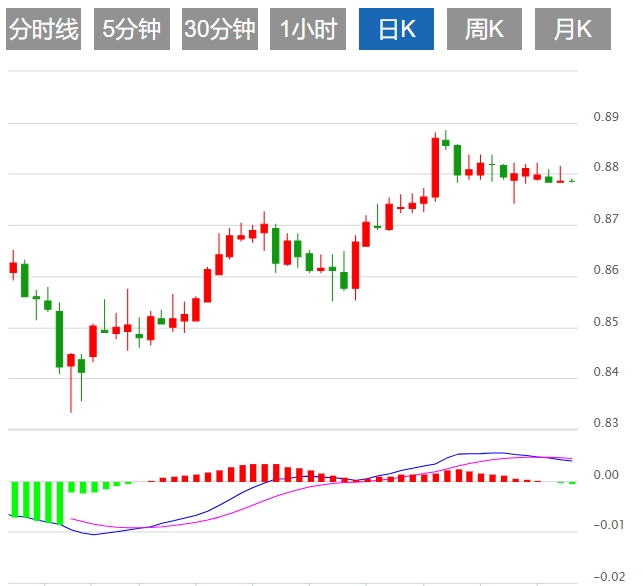The height and width of the screenshot is (586, 643).
Task: Switch to the 分时线 chart tab
Action: [43, 29]
